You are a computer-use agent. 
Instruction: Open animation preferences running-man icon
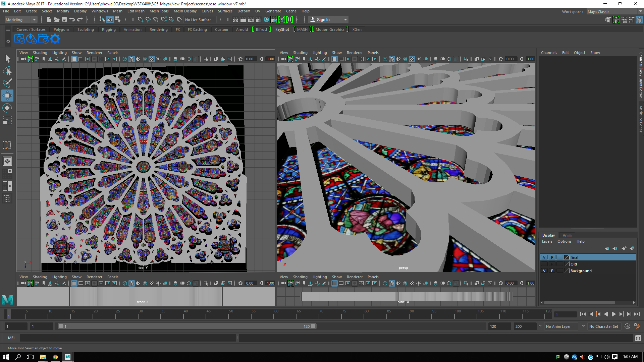coord(637,326)
